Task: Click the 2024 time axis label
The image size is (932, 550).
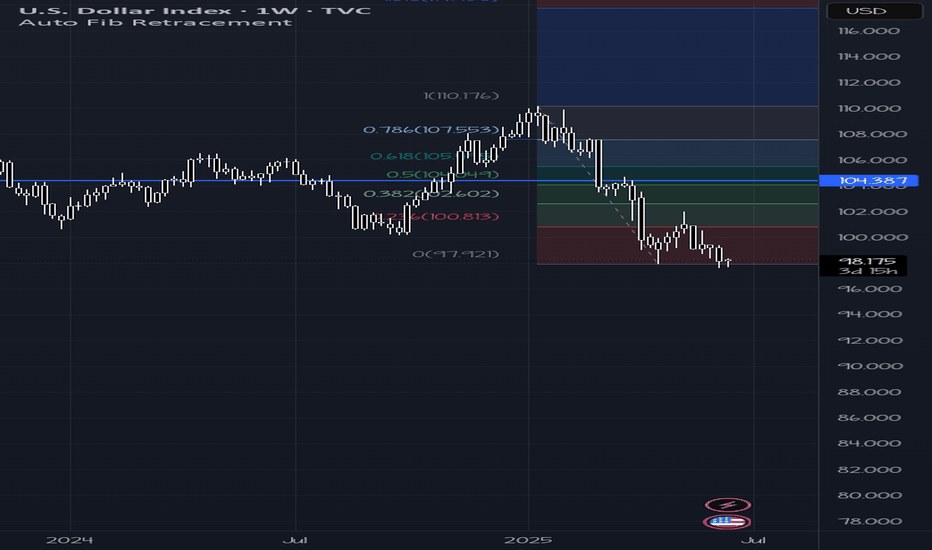Action: click(x=70, y=540)
